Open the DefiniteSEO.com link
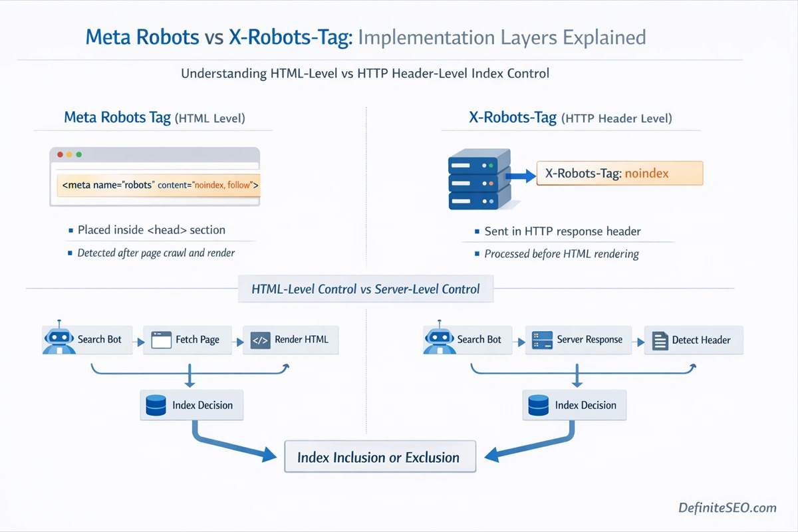 (727, 507)
